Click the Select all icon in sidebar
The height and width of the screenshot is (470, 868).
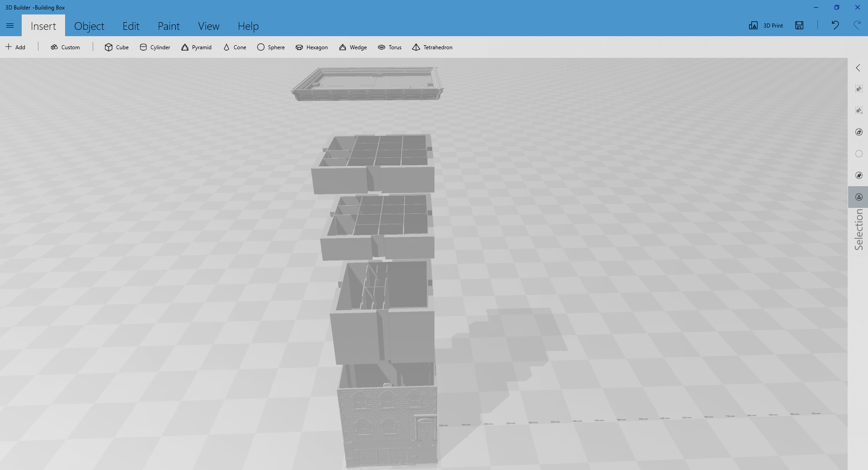859,132
